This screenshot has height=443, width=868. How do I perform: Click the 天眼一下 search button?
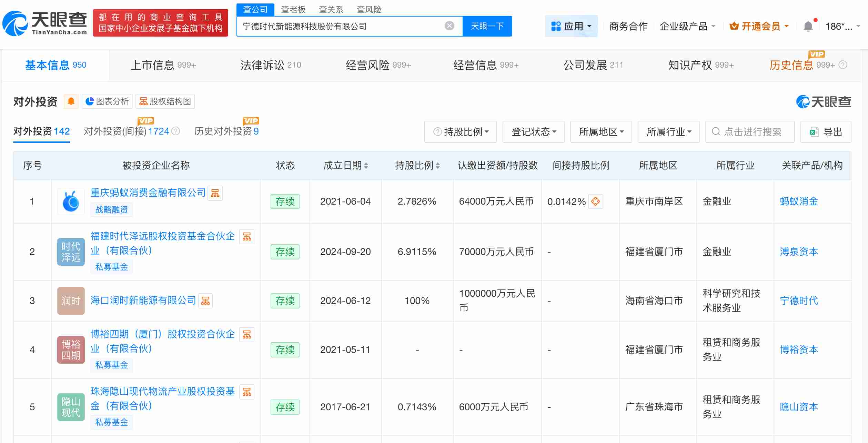point(487,26)
